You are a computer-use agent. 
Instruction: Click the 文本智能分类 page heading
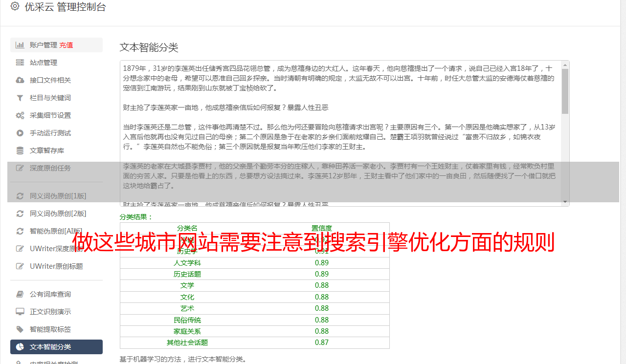click(x=149, y=47)
